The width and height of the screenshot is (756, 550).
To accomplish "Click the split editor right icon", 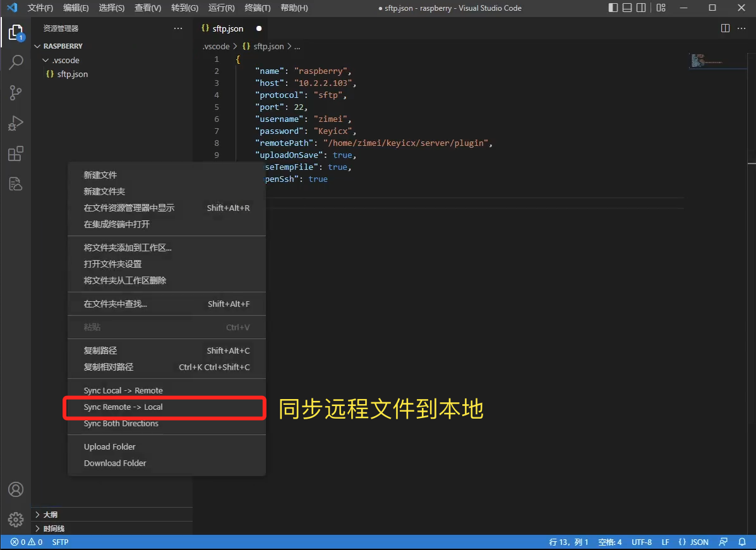I will tap(725, 28).
